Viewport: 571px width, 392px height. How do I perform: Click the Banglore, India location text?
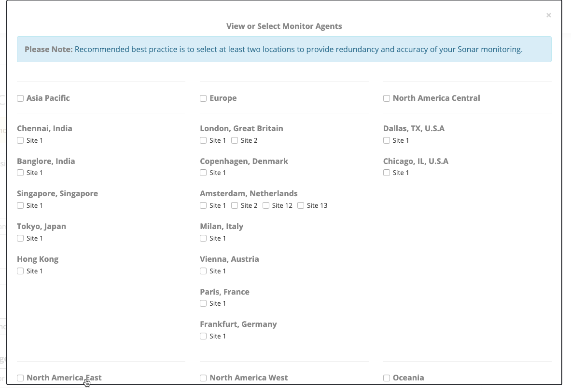coord(46,161)
